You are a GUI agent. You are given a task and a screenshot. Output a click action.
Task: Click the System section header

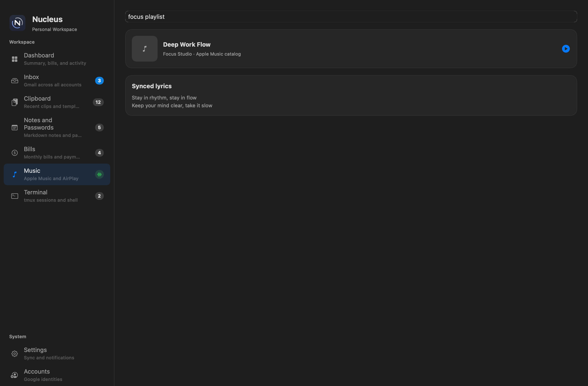click(17, 337)
